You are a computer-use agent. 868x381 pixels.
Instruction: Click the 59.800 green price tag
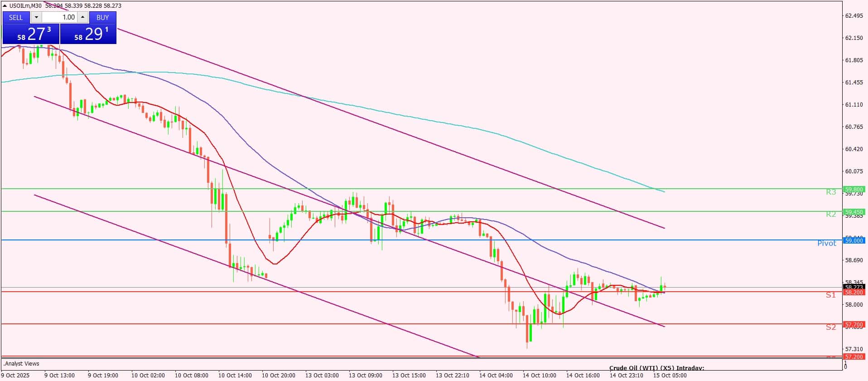point(854,189)
